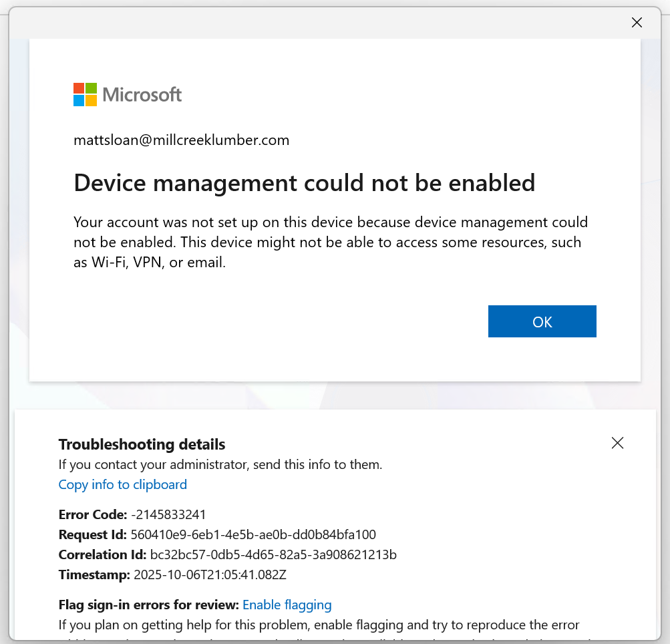Click the paragraph about Wi-Fi, VPN, or email
This screenshot has height=644, width=670.
tap(330, 242)
